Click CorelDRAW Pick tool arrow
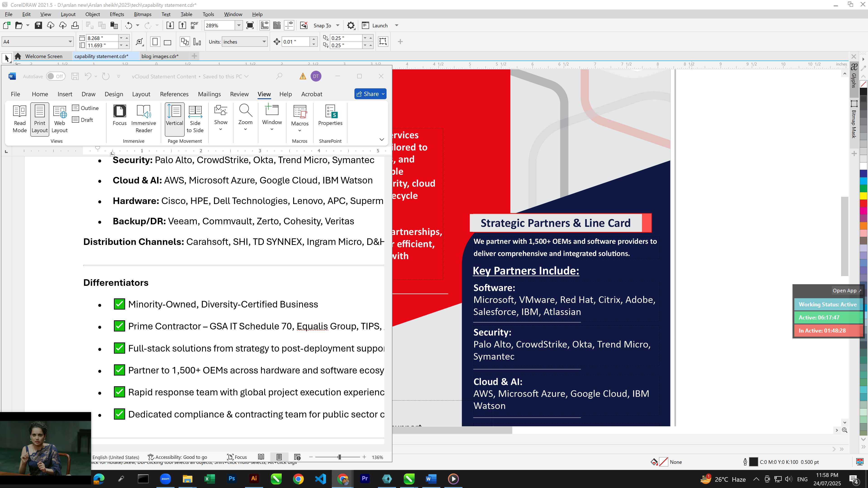 click(x=7, y=58)
